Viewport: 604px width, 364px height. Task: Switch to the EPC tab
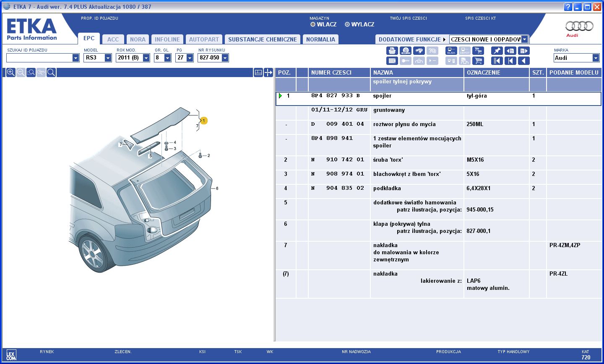[89, 38]
